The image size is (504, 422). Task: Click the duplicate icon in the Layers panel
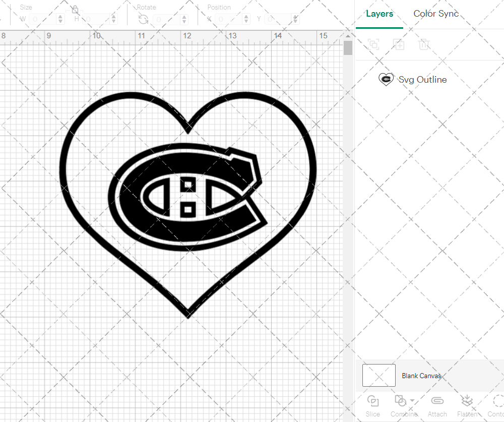tap(373, 44)
